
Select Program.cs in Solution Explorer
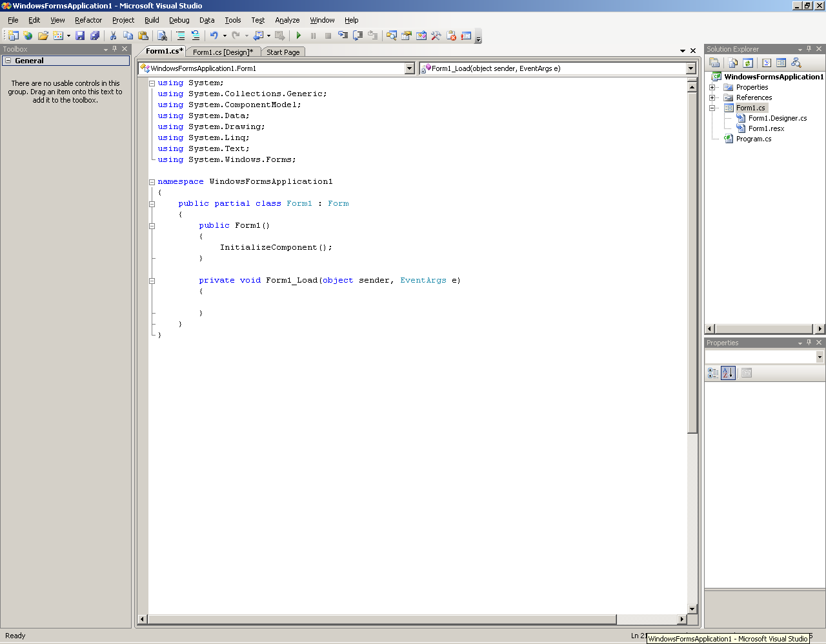[754, 139]
